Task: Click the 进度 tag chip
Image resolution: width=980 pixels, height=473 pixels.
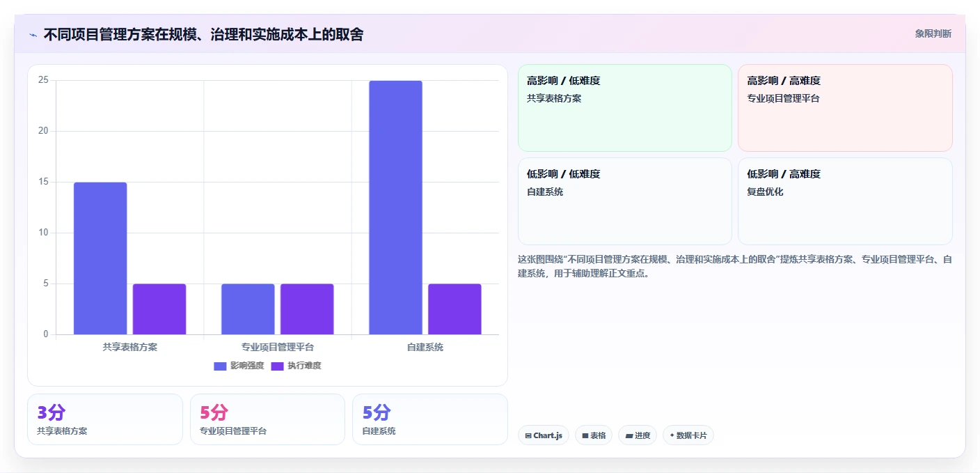Action: point(638,435)
